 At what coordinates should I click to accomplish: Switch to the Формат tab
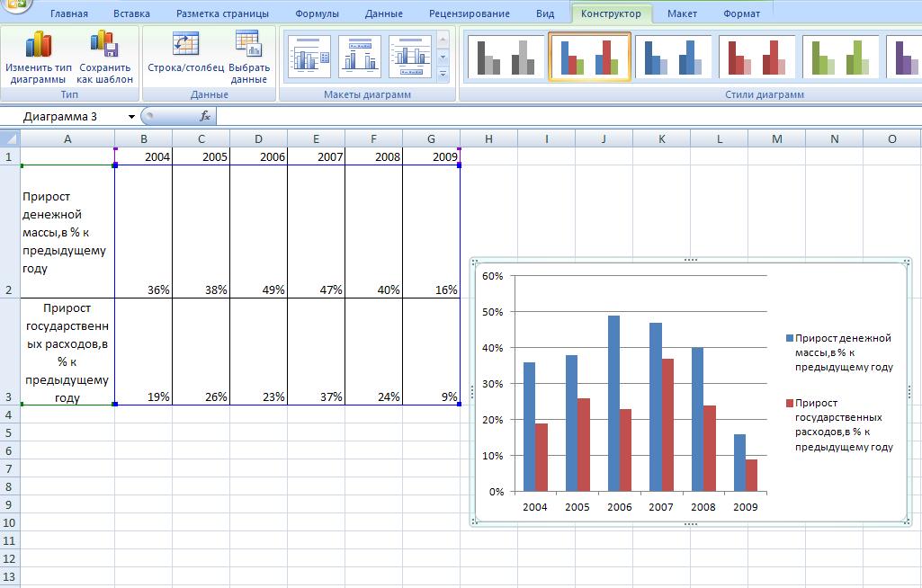pos(741,13)
